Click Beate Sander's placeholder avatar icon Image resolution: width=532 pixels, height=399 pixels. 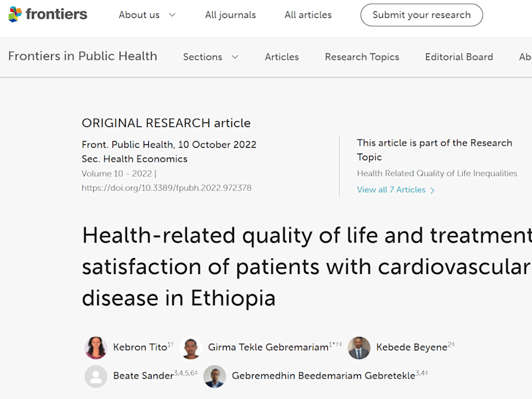(96, 376)
